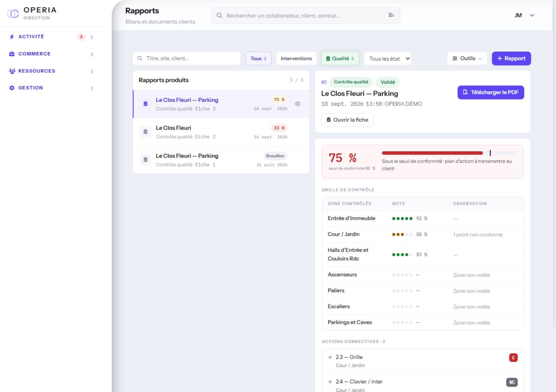Expand the Gestion sidebar section
The width and height of the screenshot is (556, 392).
point(92,88)
